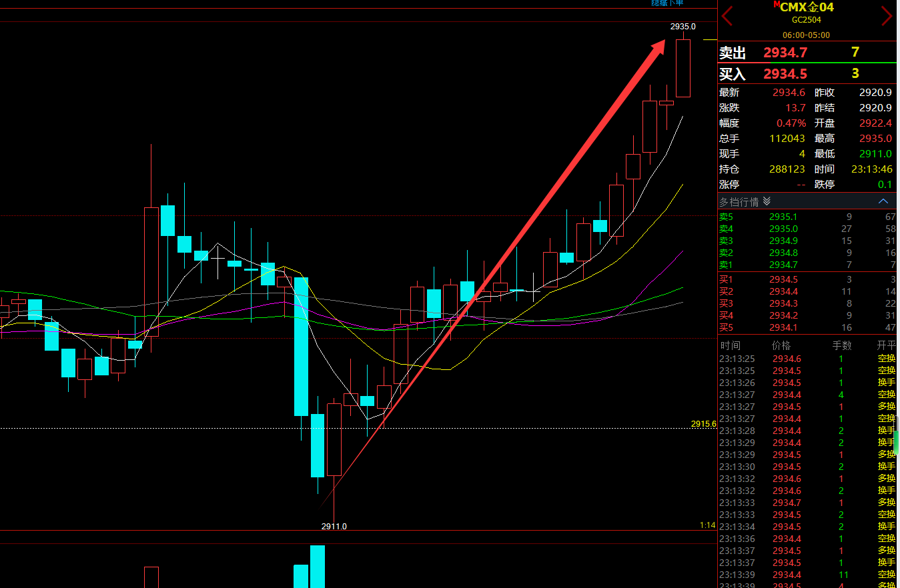Screen dimensions: 900x588
Task: Click candle countdown 1:14
Action: click(707, 525)
